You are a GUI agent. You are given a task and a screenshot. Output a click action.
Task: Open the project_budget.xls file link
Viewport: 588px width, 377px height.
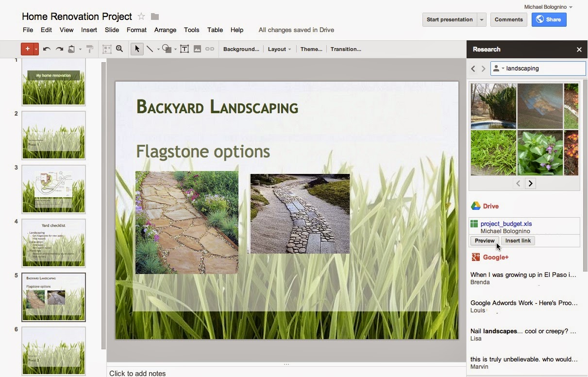click(506, 224)
